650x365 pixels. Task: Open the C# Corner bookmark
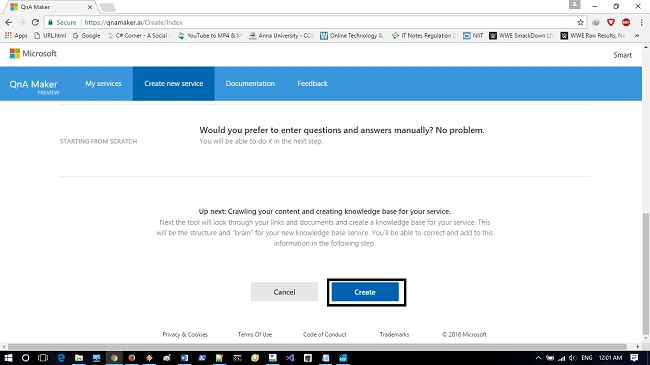[138, 36]
